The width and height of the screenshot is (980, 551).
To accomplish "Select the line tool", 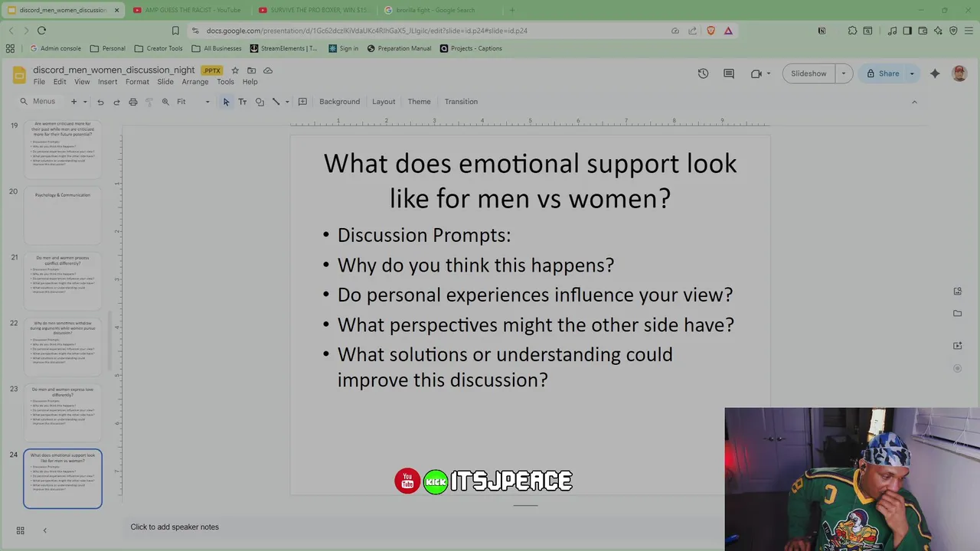I will [276, 102].
